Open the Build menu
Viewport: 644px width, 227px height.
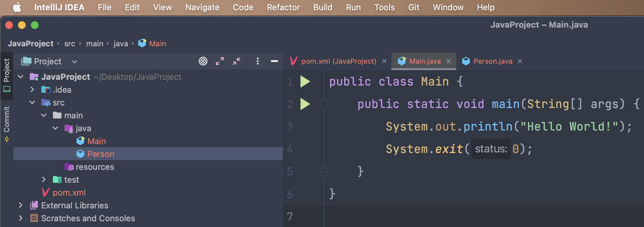[323, 7]
